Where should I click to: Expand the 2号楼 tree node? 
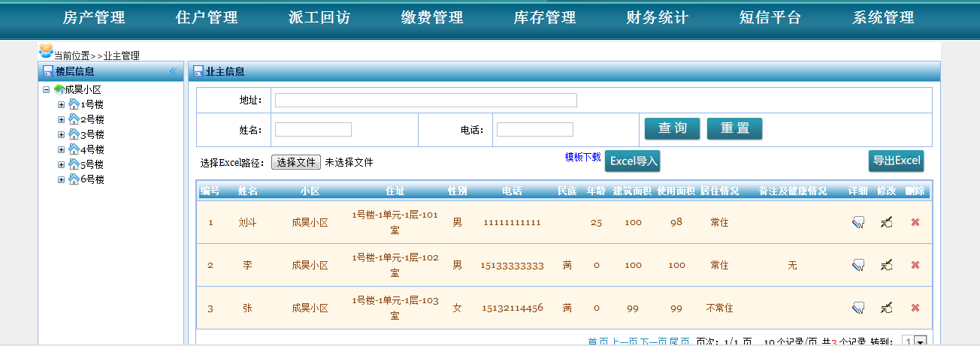click(x=62, y=119)
